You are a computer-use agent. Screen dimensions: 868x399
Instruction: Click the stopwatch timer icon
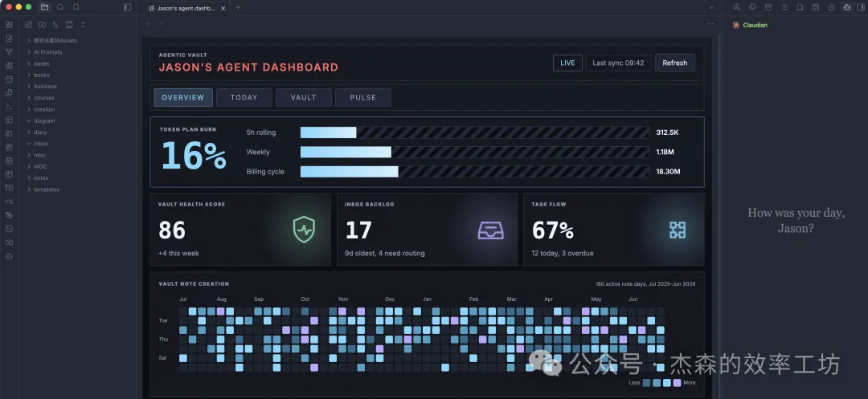pos(831,7)
